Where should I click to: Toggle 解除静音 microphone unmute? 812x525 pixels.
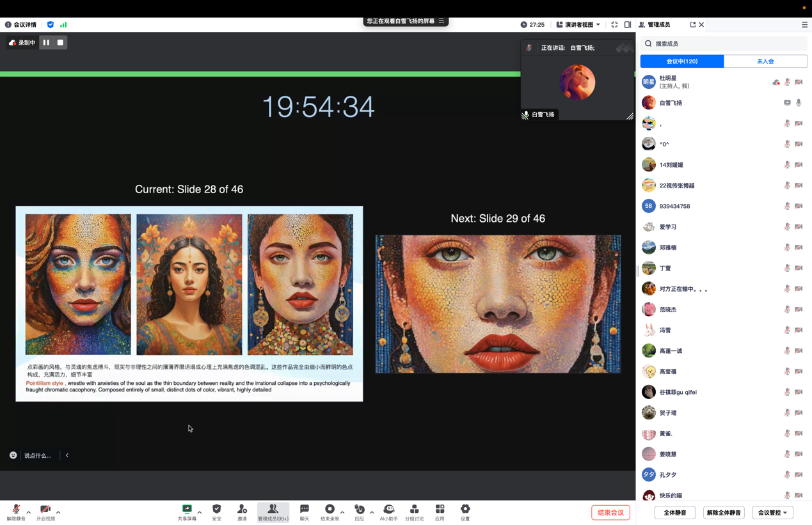[x=16, y=512]
